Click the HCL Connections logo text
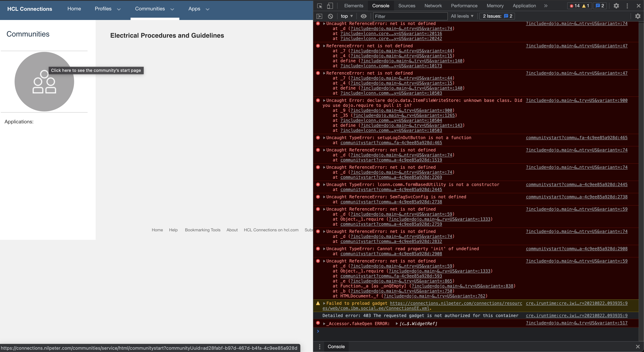 30,9
